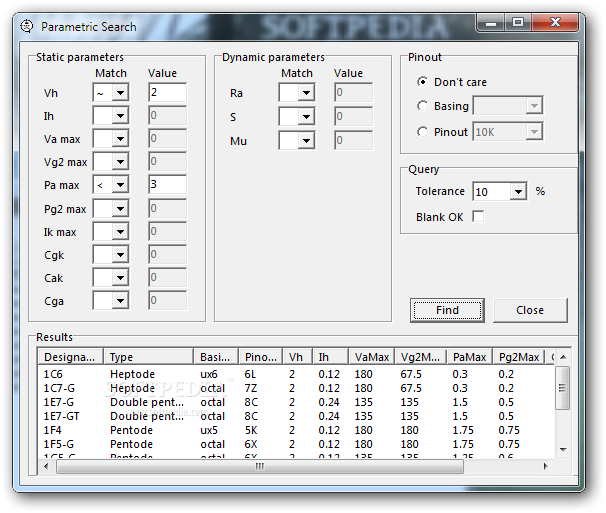Select the Basing pinout option

(423, 106)
